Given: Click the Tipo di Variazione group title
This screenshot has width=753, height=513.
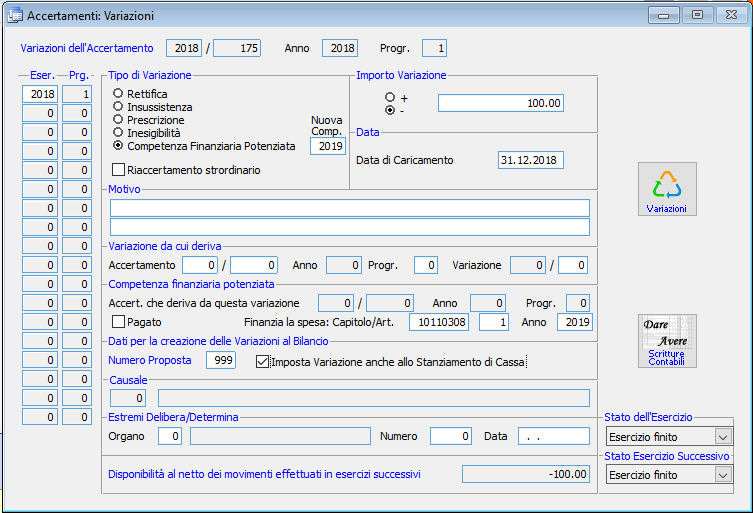Looking at the screenshot, I should (x=150, y=75).
